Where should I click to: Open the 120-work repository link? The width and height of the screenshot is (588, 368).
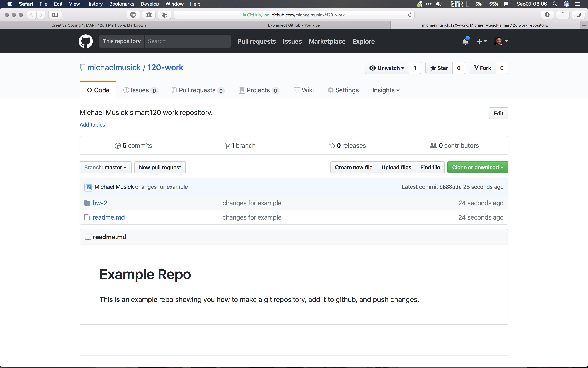165,67
